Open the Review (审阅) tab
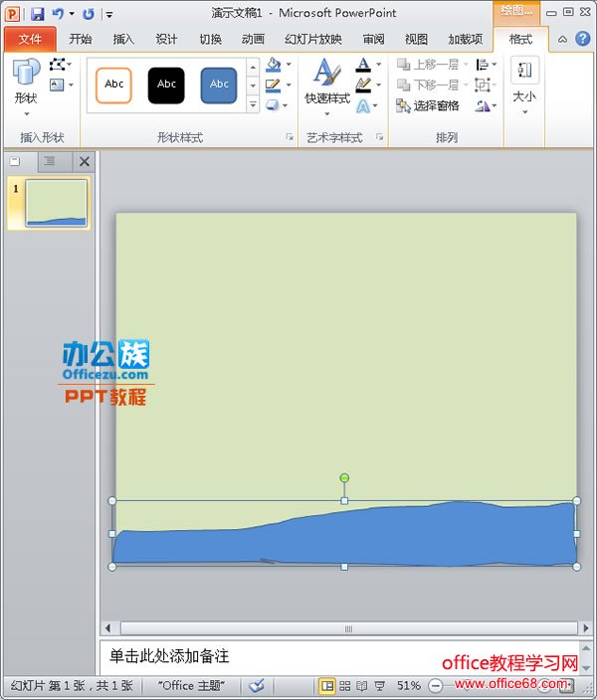Screen dimensions: 597x700 click(x=373, y=40)
